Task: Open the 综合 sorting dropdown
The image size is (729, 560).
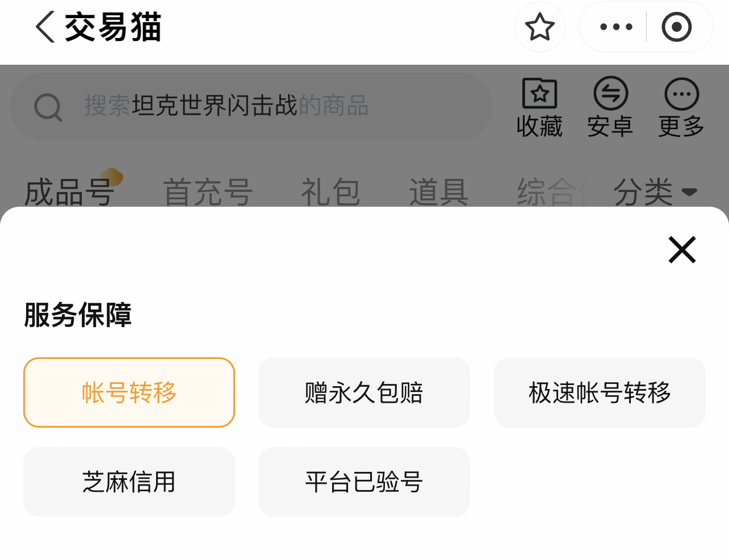Action: (x=546, y=191)
